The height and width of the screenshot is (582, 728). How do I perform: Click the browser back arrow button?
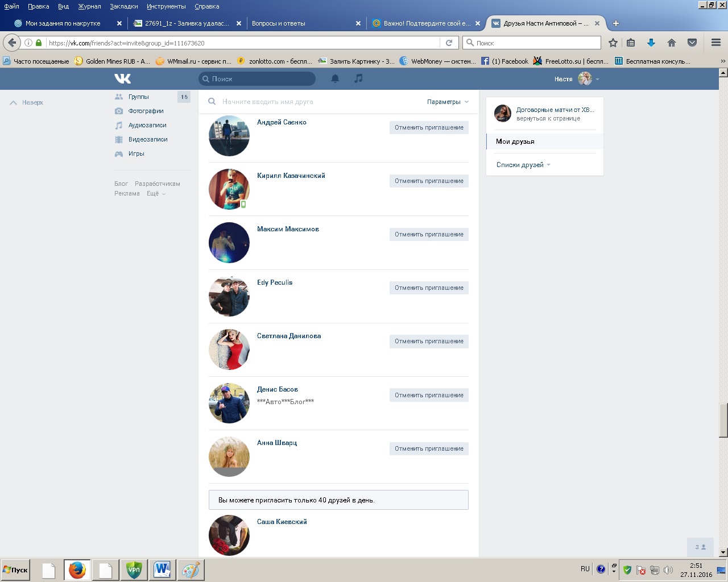(12, 43)
